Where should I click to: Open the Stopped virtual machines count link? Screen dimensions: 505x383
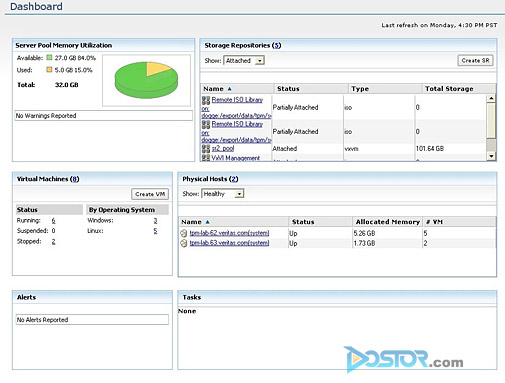point(53,241)
